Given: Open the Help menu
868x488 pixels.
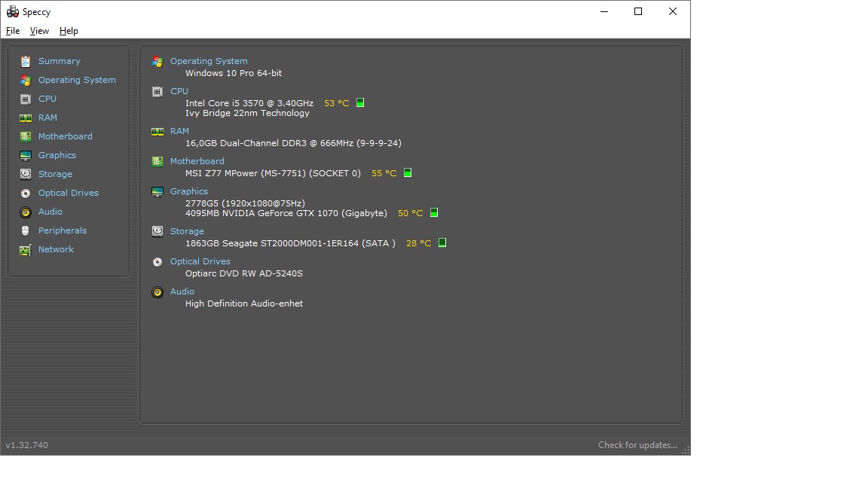Looking at the screenshot, I should 69,31.
